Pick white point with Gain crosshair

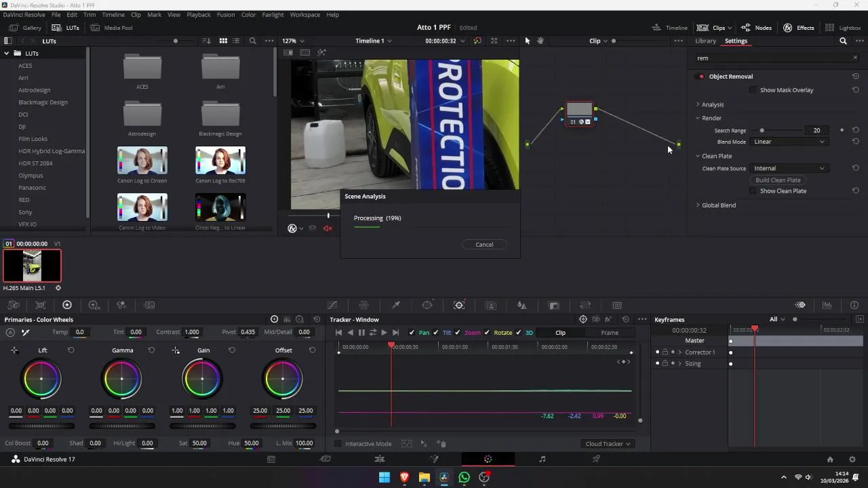176,350
